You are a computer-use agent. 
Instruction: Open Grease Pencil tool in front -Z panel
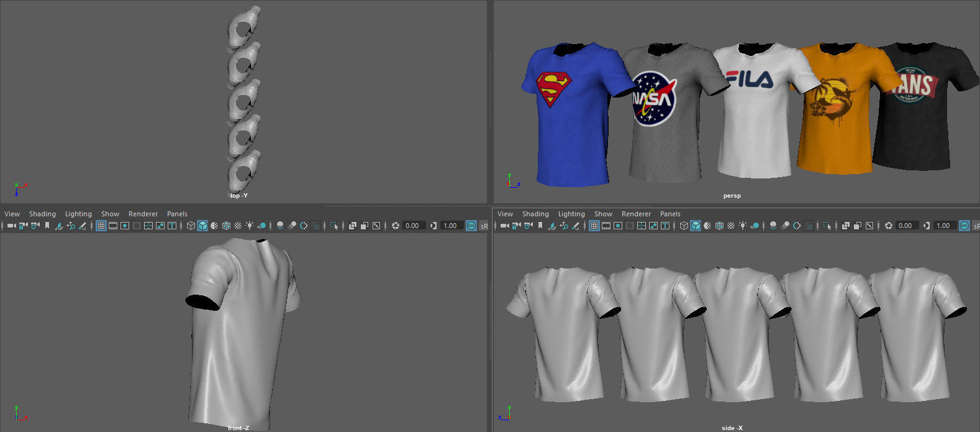click(82, 226)
